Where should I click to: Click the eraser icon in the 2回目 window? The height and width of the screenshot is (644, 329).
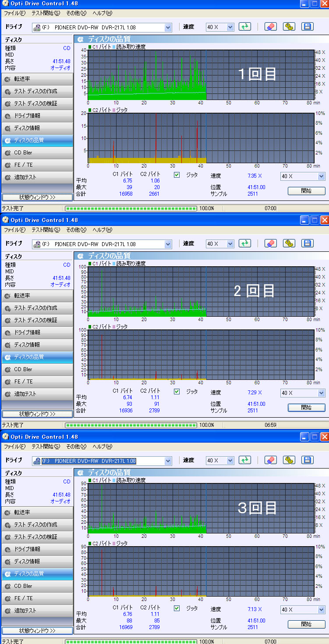click(271, 243)
